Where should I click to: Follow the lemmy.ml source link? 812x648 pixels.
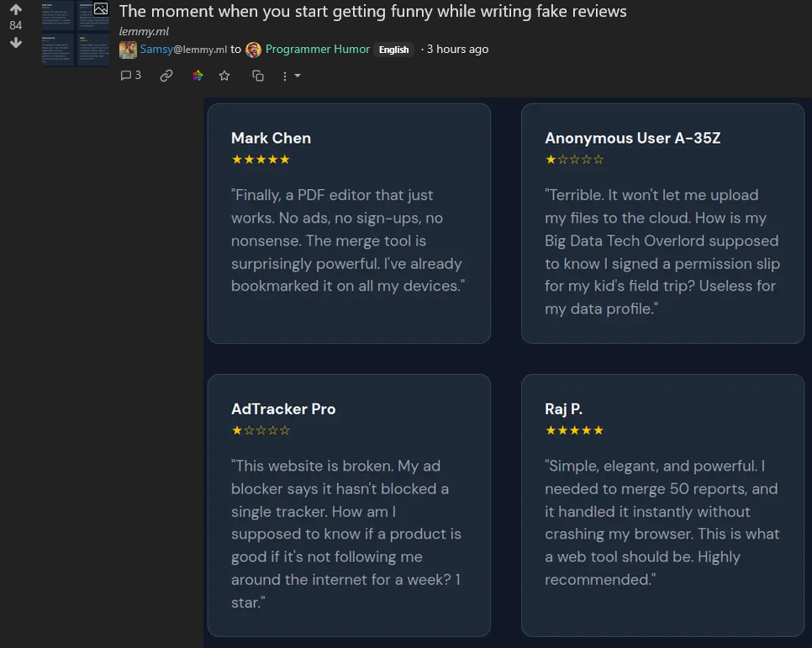pyautogui.click(x=144, y=32)
